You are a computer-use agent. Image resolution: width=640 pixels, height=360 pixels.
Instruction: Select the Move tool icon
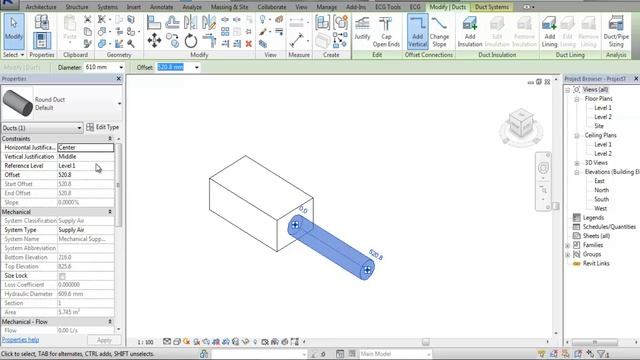coord(154,41)
